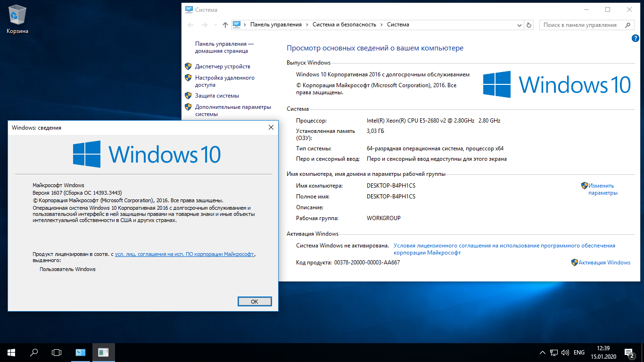Screen dimensions: 644x362
Task: Click the text Система Windows не активирована
Action: (x=342, y=246)
